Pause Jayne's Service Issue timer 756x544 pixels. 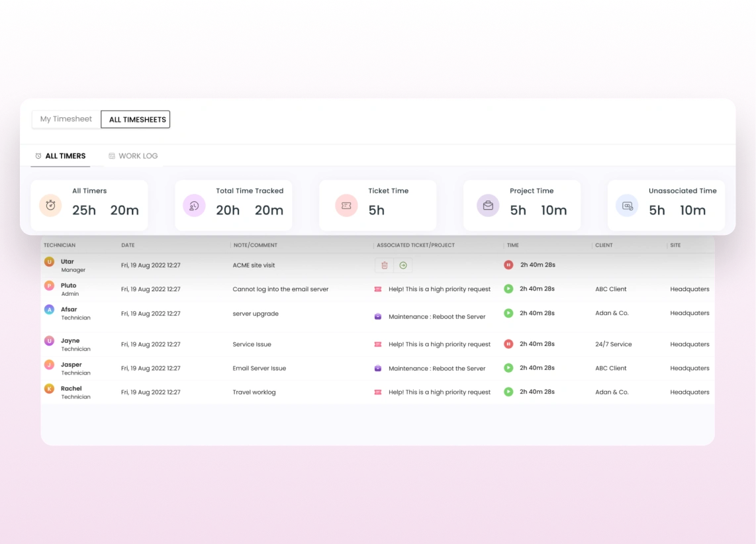click(x=508, y=344)
